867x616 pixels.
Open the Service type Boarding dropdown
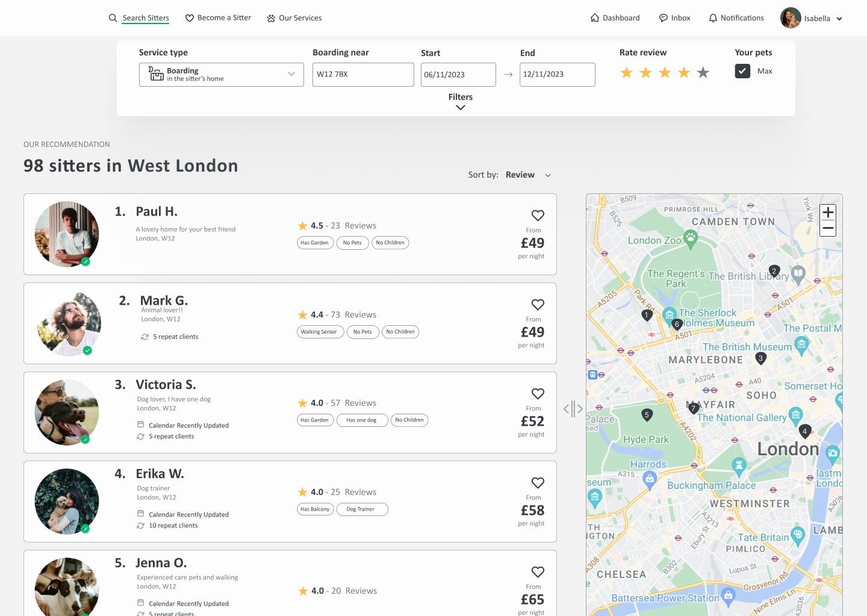(222, 75)
